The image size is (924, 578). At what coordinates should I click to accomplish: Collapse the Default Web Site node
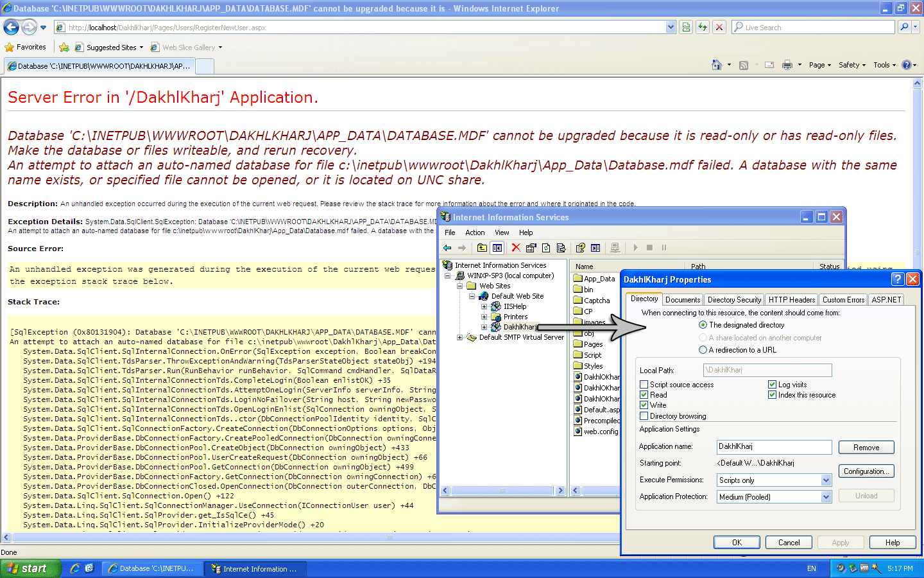pos(472,296)
